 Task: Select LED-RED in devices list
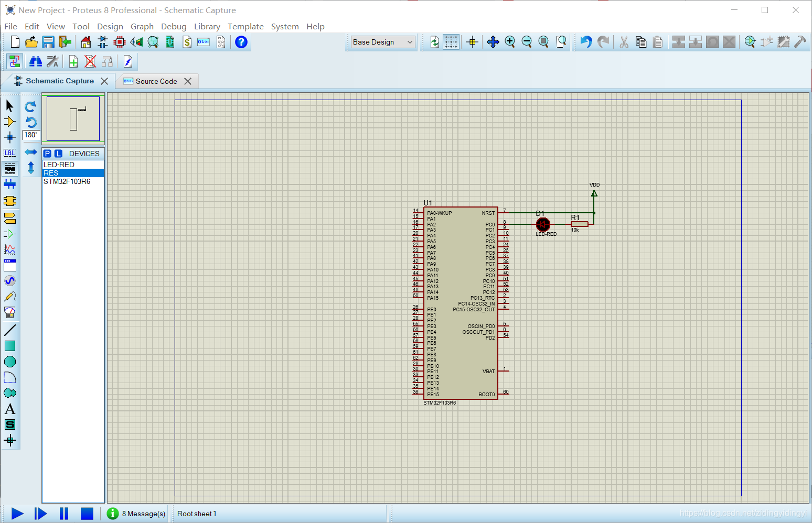73,165
